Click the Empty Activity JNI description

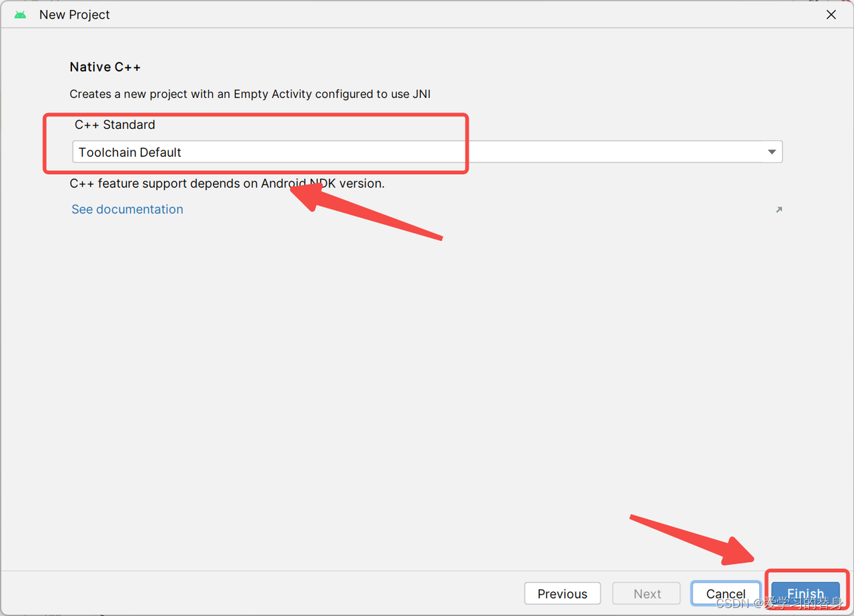(x=250, y=94)
